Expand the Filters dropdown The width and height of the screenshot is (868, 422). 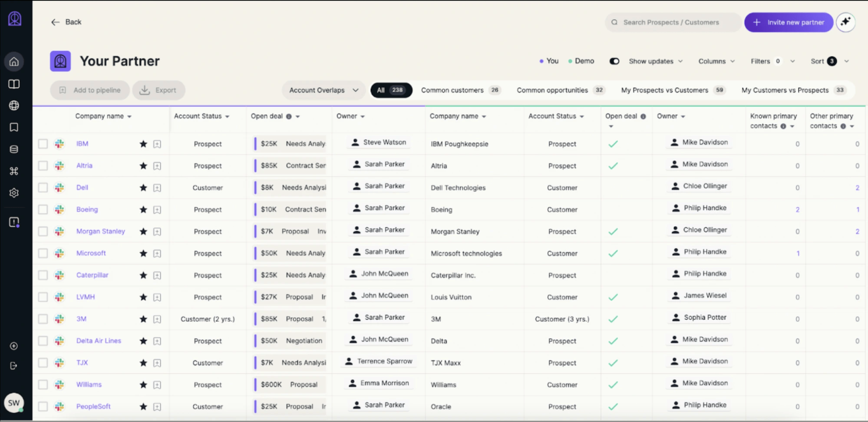773,61
